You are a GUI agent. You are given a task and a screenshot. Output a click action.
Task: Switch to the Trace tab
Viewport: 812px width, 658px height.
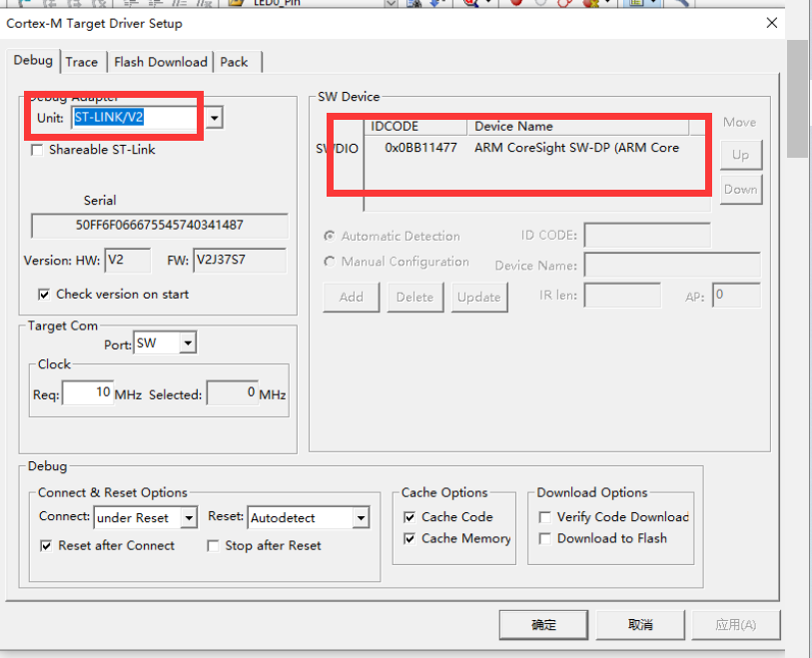click(82, 62)
